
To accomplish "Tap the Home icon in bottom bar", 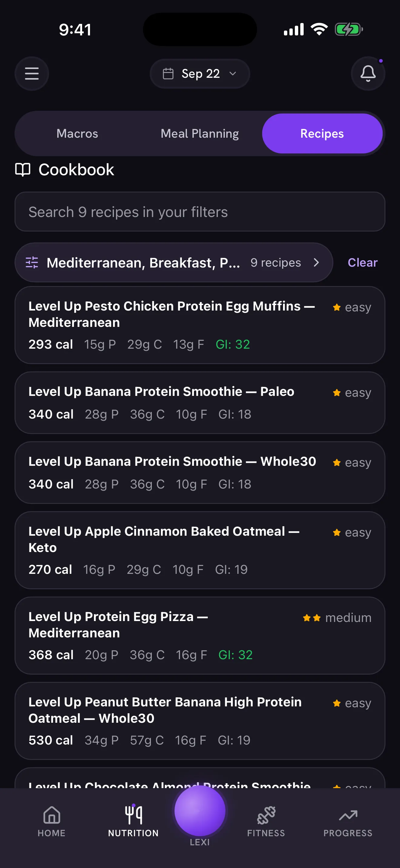I will point(52,815).
